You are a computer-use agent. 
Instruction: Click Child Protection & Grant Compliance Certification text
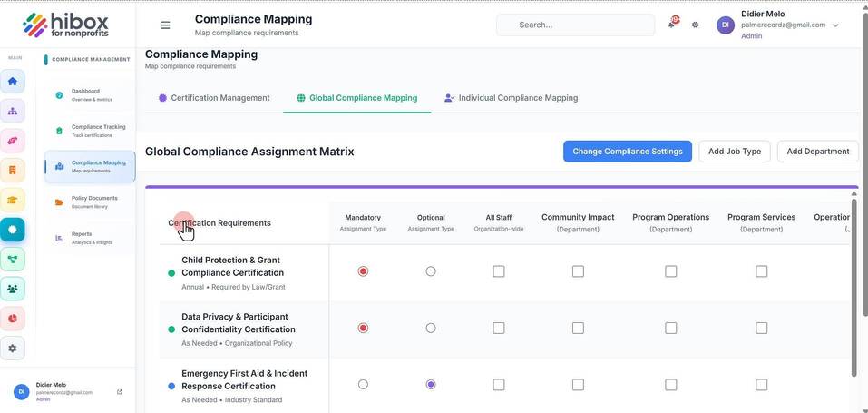(232, 266)
